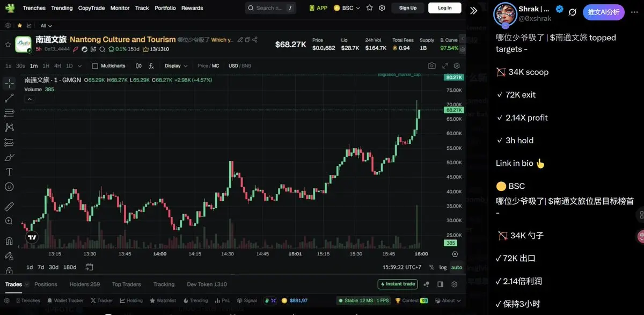Set chart range to 30d
The width and height of the screenshot is (644, 315).
[53, 267]
